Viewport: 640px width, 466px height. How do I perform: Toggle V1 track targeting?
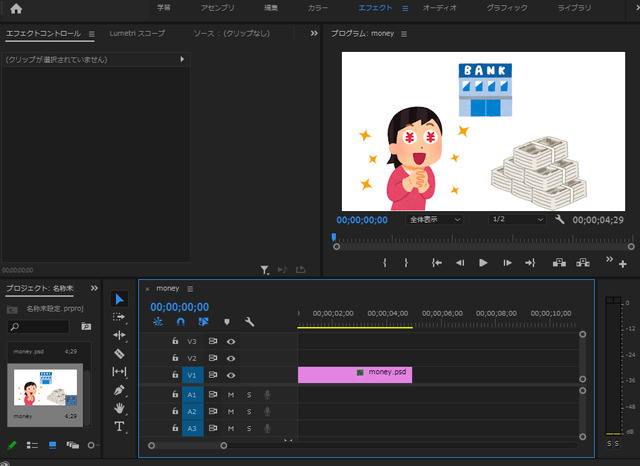pos(192,375)
